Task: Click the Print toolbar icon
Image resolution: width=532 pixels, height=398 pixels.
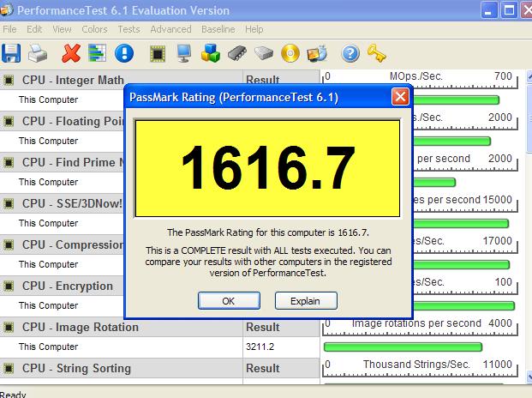Action: click(x=38, y=53)
